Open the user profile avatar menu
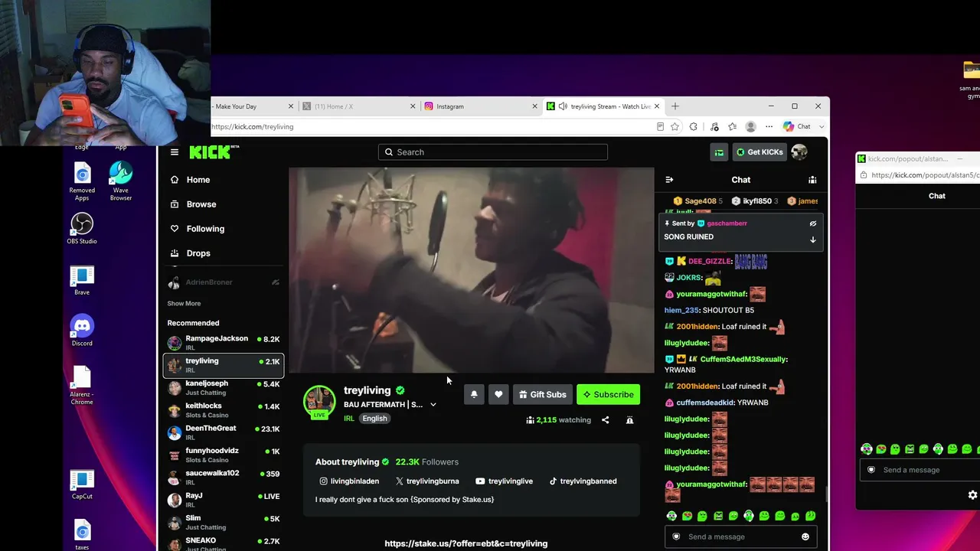Screen dimensions: 980x551 click(799, 152)
